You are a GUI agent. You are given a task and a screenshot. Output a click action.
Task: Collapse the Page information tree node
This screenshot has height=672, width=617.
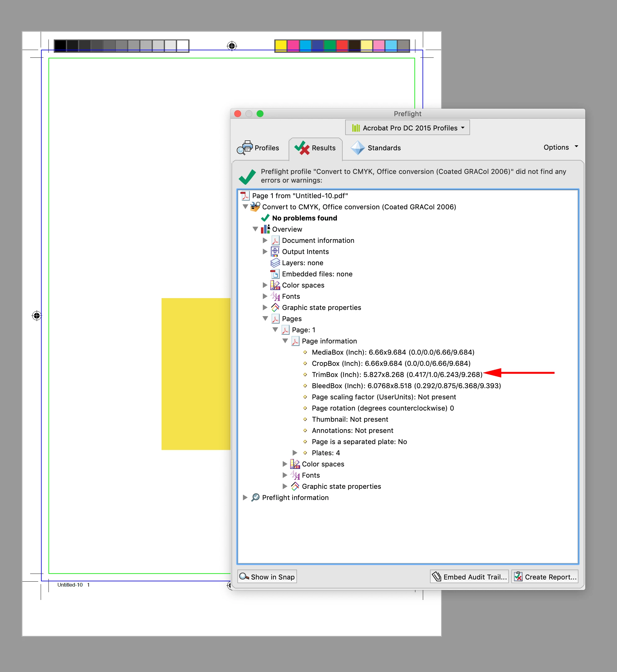[x=285, y=341]
